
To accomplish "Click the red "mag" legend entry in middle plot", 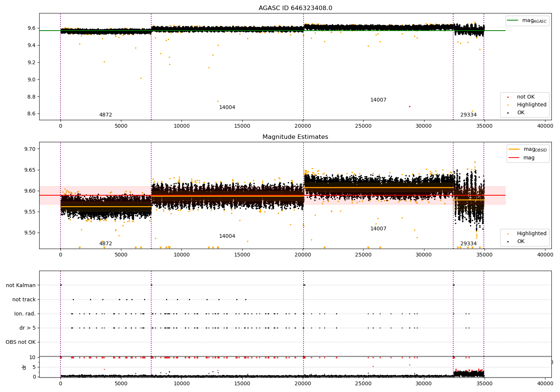I will coord(522,158).
